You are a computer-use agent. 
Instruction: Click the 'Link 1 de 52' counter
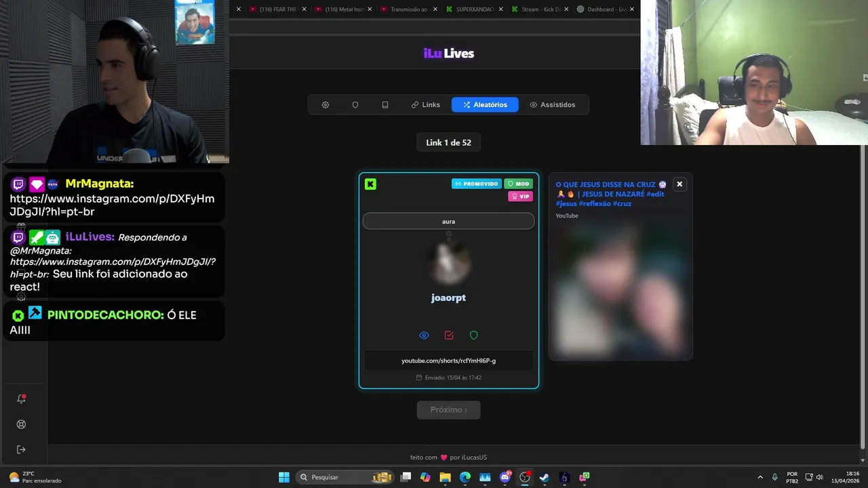click(x=448, y=142)
